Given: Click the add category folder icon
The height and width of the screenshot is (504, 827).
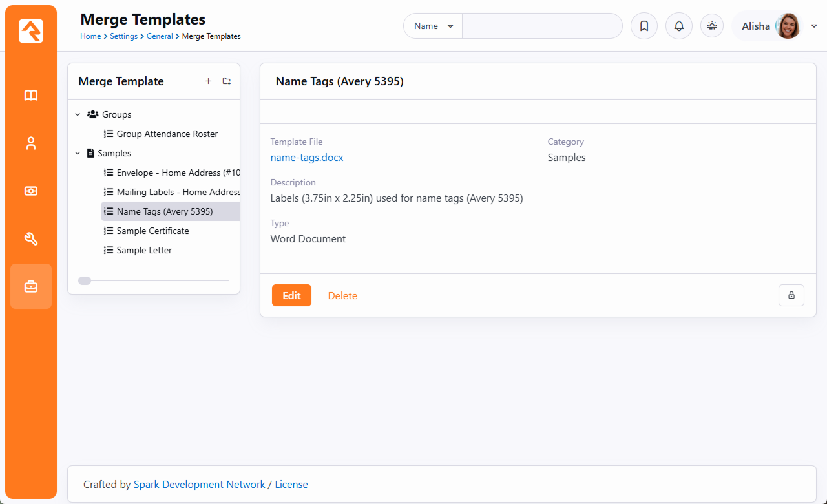Looking at the screenshot, I should click(227, 81).
